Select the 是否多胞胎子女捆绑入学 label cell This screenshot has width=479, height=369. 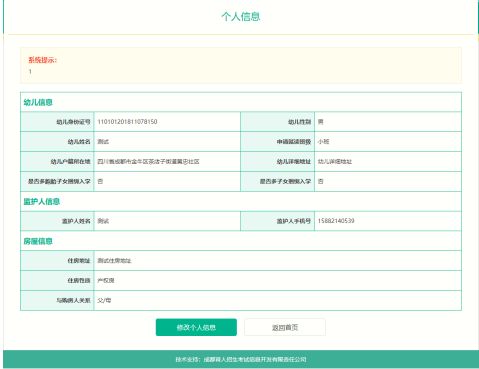tap(57, 181)
